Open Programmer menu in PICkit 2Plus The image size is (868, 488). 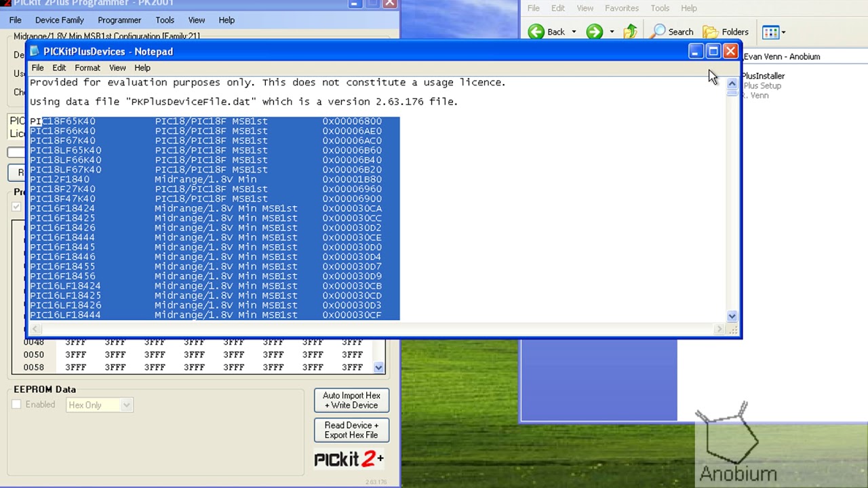[x=119, y=20]
